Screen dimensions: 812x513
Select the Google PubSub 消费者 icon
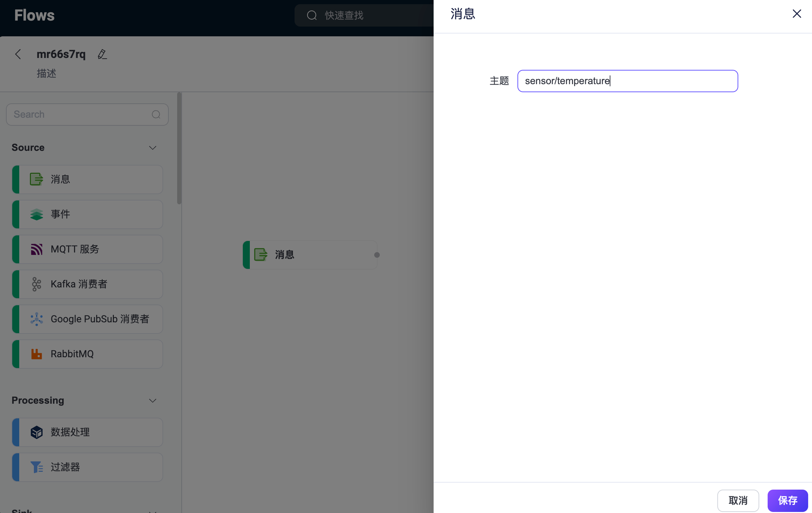point(36,319)
